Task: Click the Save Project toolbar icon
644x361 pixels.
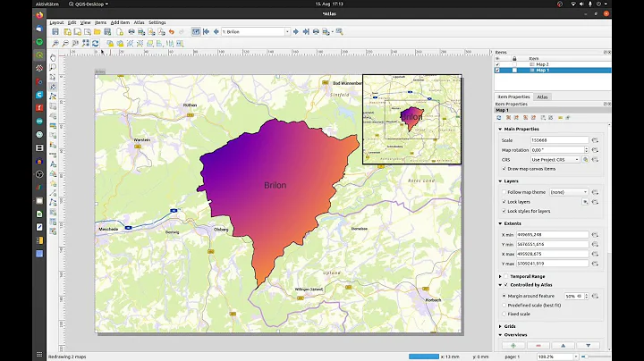Action: point(55,31)
